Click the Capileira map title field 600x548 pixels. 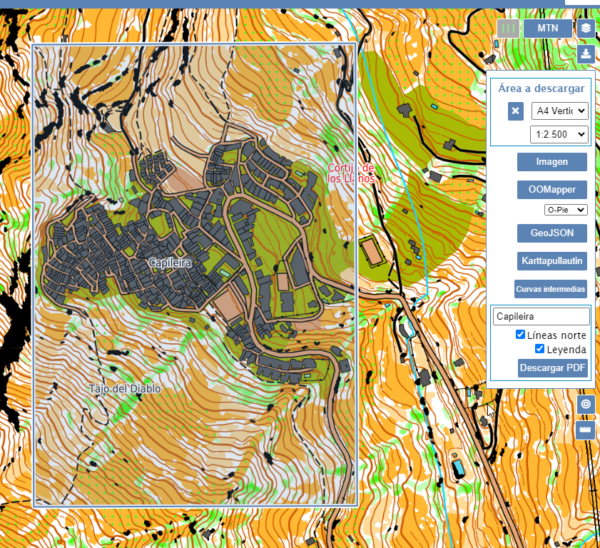click(x=541, y=316)
